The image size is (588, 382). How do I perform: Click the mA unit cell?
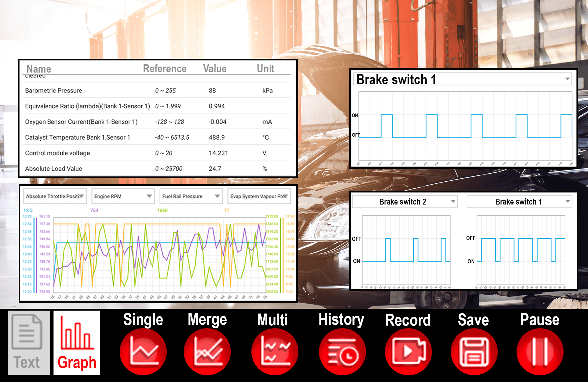coord(267,122)
